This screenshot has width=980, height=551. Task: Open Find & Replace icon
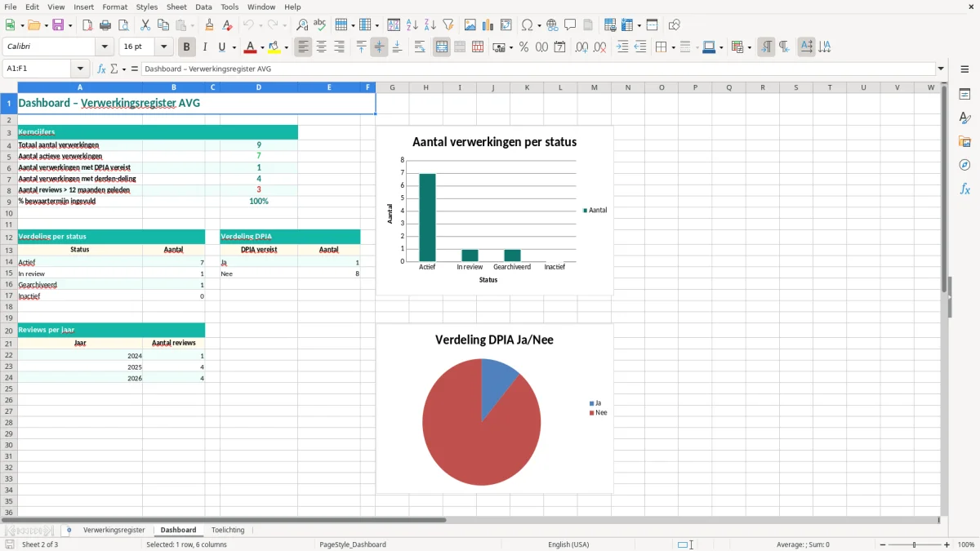point(302,25)
